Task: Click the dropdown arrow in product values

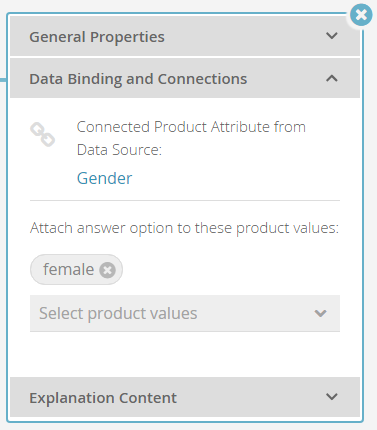Action: pyautogui.click(x=320, y=313)
